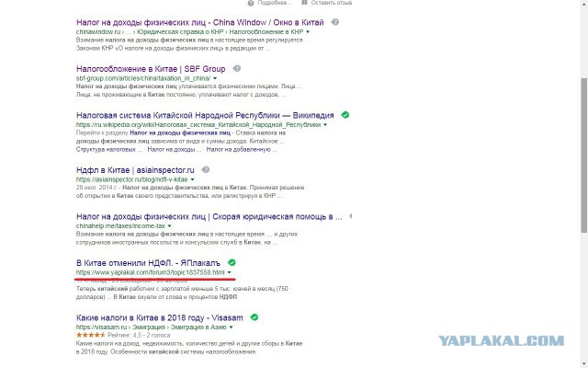Click the asiainspector.ru/blog/ndfl-v-kitae URL text
This screenshot has width=588, height=368.
click(x=132, y=179)
